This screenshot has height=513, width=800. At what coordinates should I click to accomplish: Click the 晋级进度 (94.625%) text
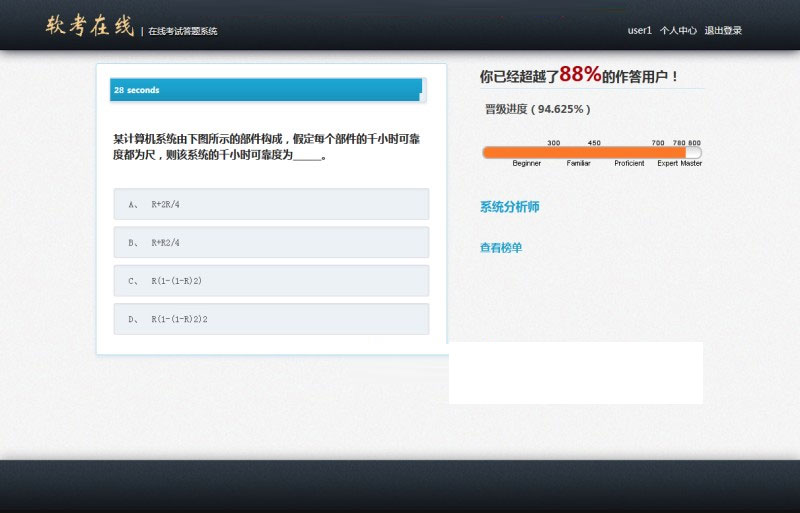click(537, 108)
